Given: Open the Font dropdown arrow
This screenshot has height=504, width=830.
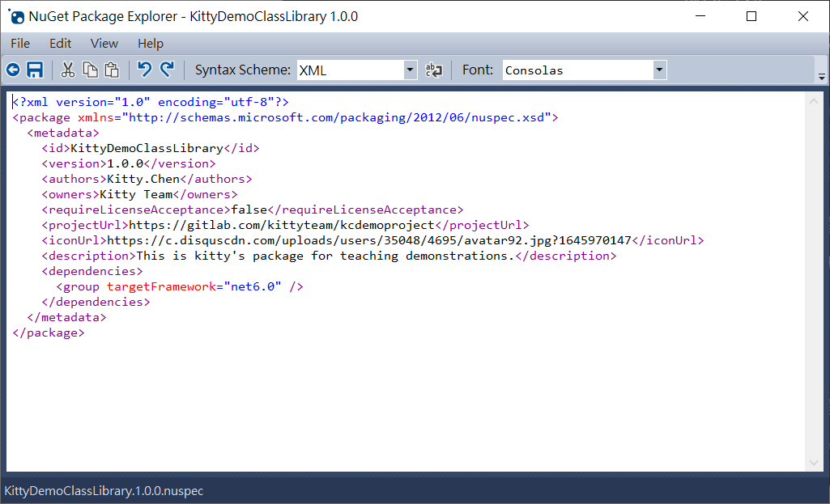Looking at the screenshot, I should (x=659, y=70).
